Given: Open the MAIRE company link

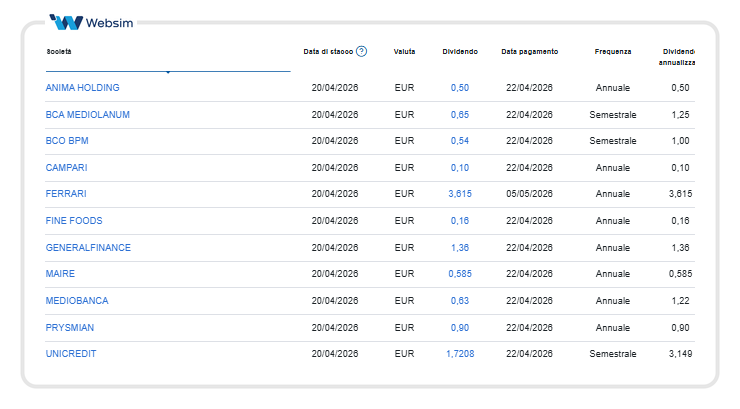Looking at the screenshot, I should point(60,274).
